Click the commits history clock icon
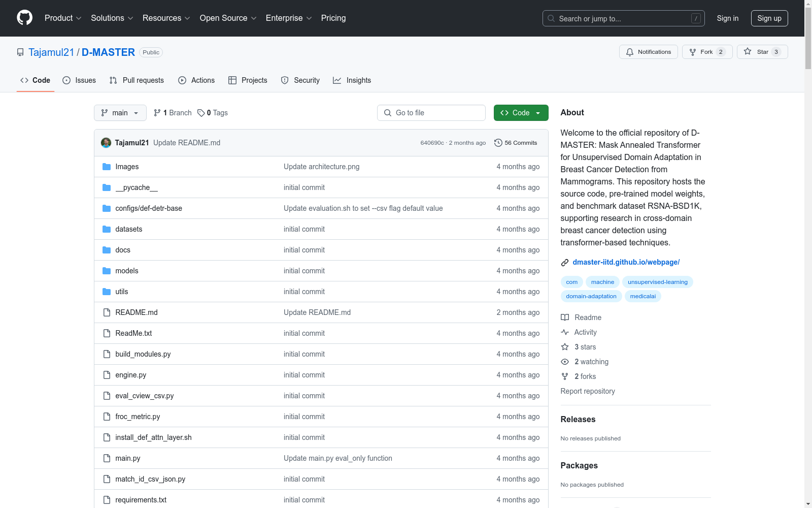The height and width of the screenshot is (508, 812). 498,143
